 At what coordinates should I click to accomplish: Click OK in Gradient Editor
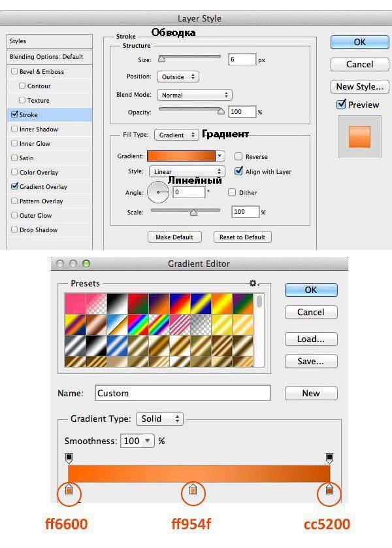(x=311, y=290)
